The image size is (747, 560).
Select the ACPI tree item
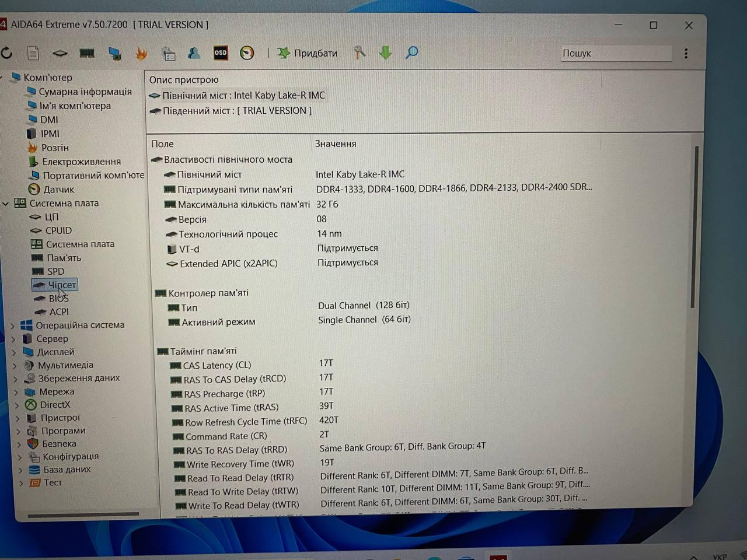coord(59,311)
